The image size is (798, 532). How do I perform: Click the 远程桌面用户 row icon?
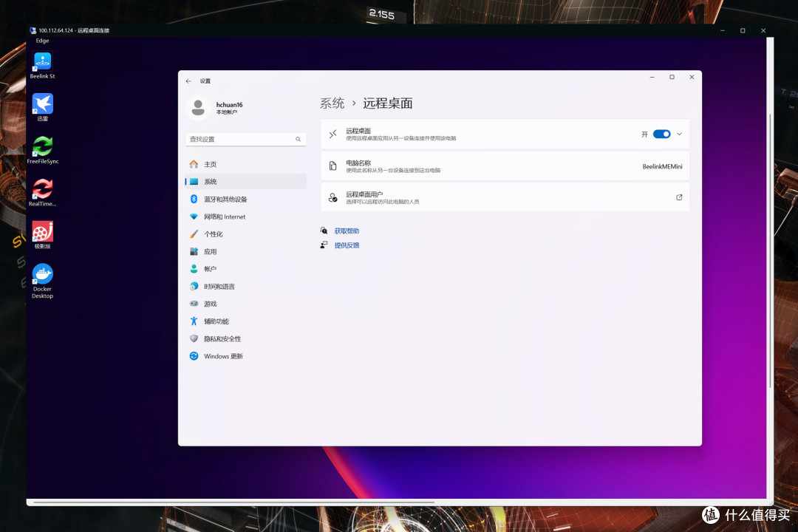click(x=332, y=197)
